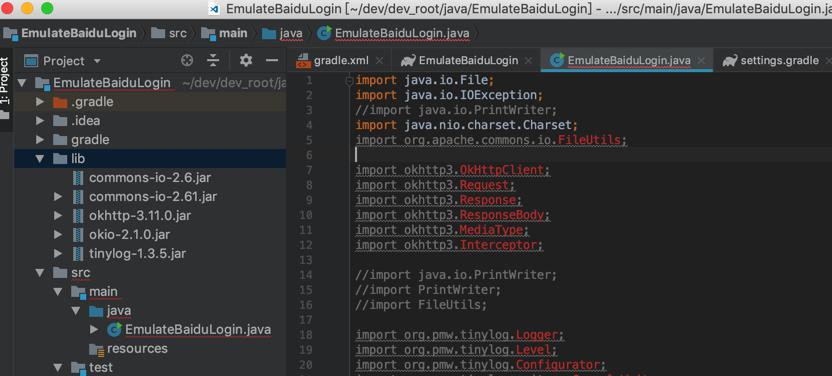The width and height of the screenshot is (832, 376).
Task: Click the resources folder icon
Action: (96, 349)
